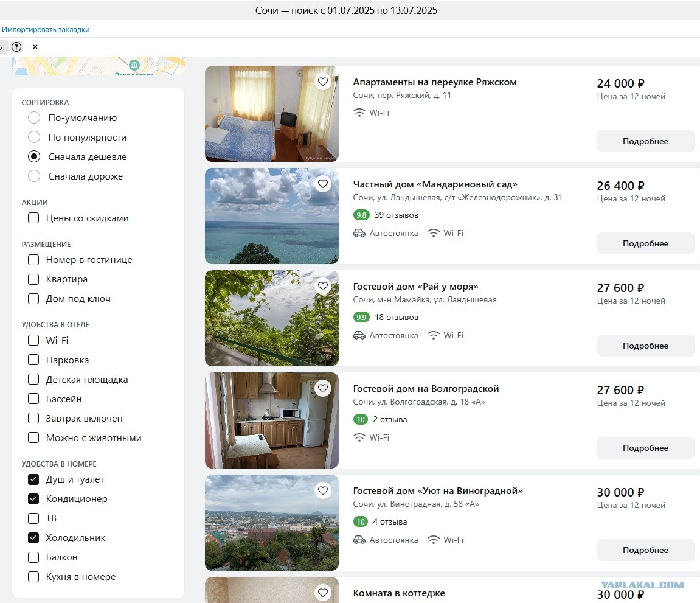Click address Сочи, ул. Волгоградская, д. 18 «А»
The height and width of the screenshot is (603, 700).
419,402
